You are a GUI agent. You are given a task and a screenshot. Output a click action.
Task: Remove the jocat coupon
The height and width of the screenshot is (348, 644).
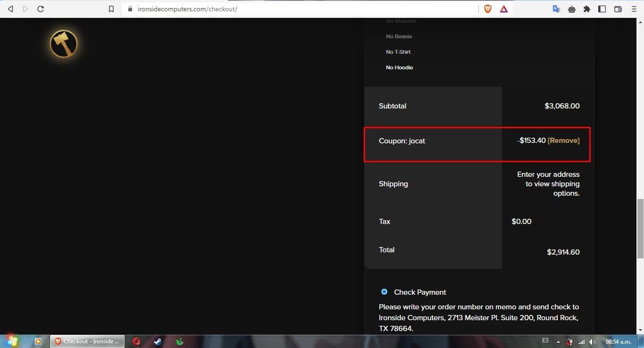tap(564, 141)
